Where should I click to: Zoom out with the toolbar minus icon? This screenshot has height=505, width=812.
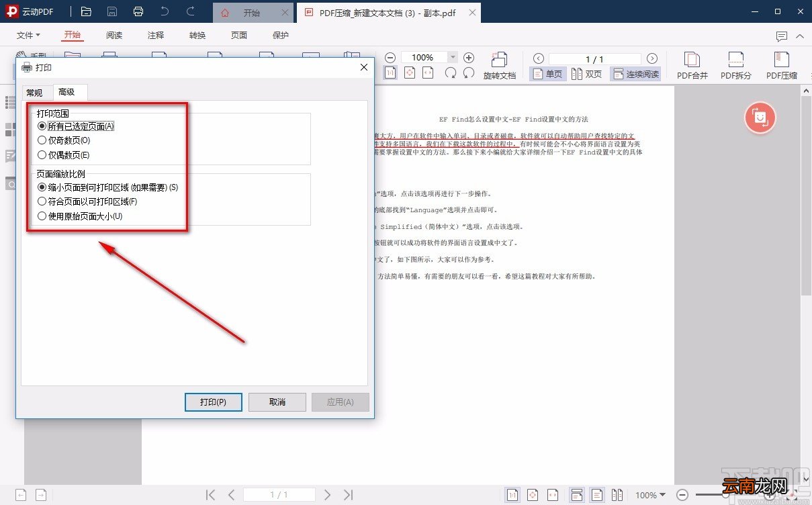tap(390, 58)
